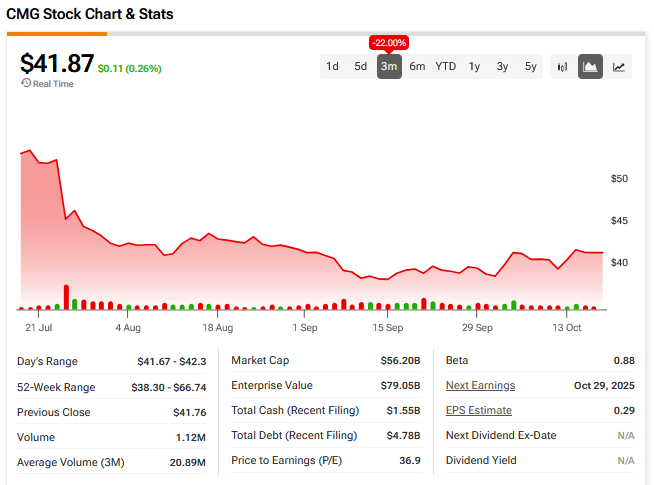Image resolution: width=654 pixels, height=485 pixels.
Task: Select the area chart icon
Action: [x=591, y=67]
